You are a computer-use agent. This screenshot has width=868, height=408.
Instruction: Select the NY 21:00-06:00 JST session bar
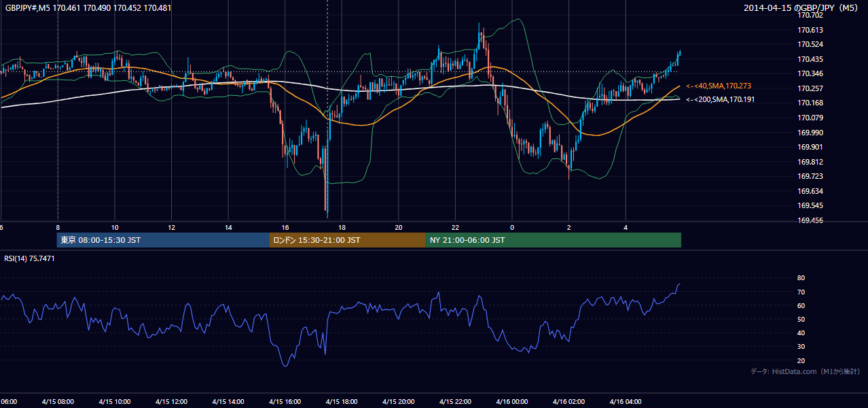point(554,240)
